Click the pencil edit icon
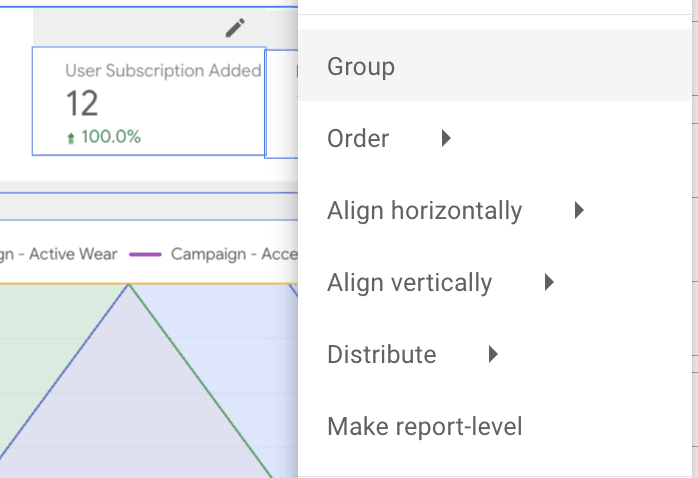Image resolution: width=698 pixels, height=478 pixels. coord(235,28)
